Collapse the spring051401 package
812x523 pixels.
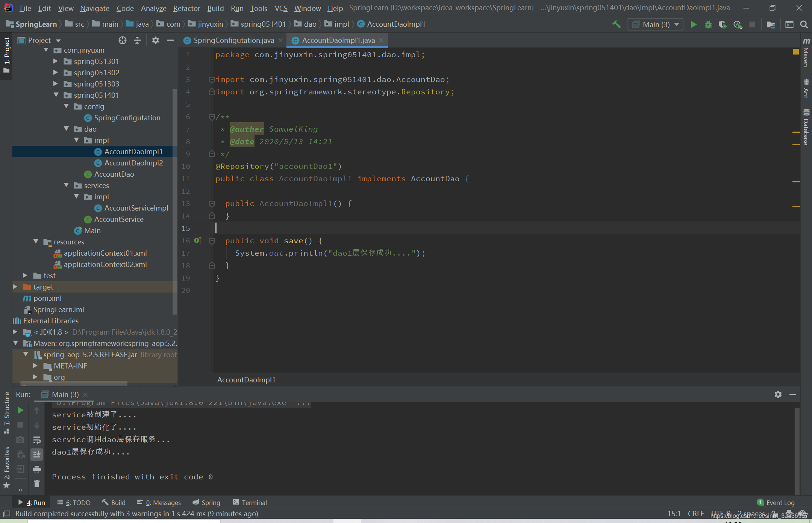(x=56, y=95)
